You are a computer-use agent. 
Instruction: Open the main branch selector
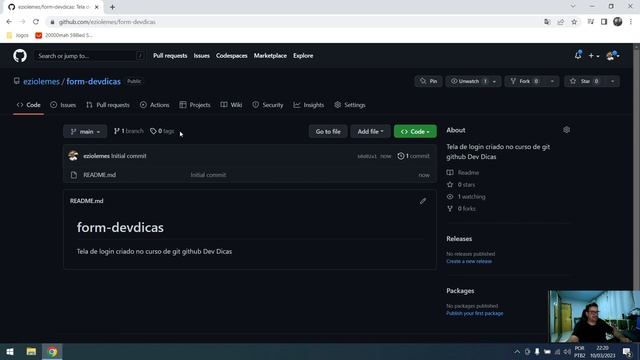(85, 131)
